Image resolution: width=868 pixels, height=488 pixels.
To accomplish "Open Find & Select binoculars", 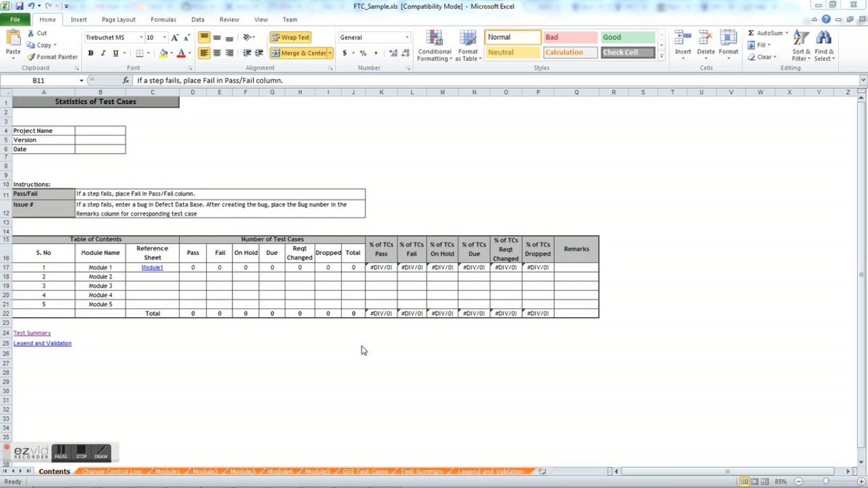I will pyautogui.click(x=824, y=46).
